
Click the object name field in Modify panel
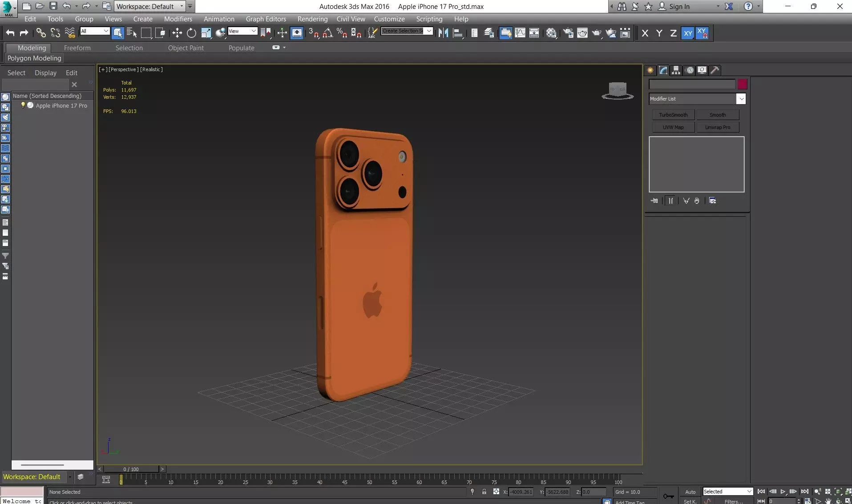pos(692,85)
